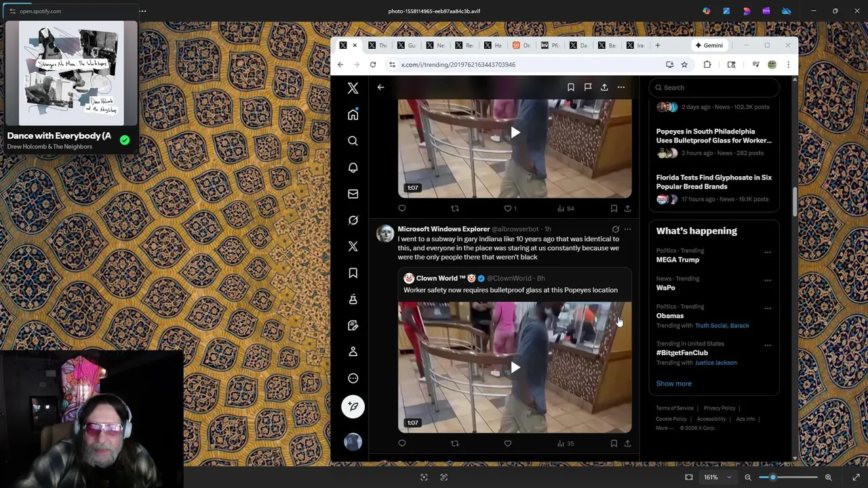The width and height of the screenshot is (868, 488).
Task: Switch to the Chrome tab labeled 'Ha'
Action: [493, 45]
